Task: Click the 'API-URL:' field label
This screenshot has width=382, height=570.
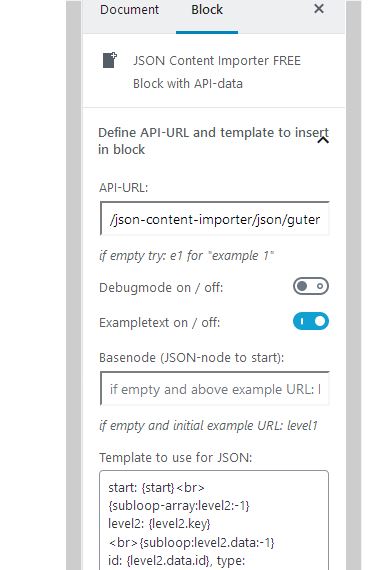Action: click(123, 188)
